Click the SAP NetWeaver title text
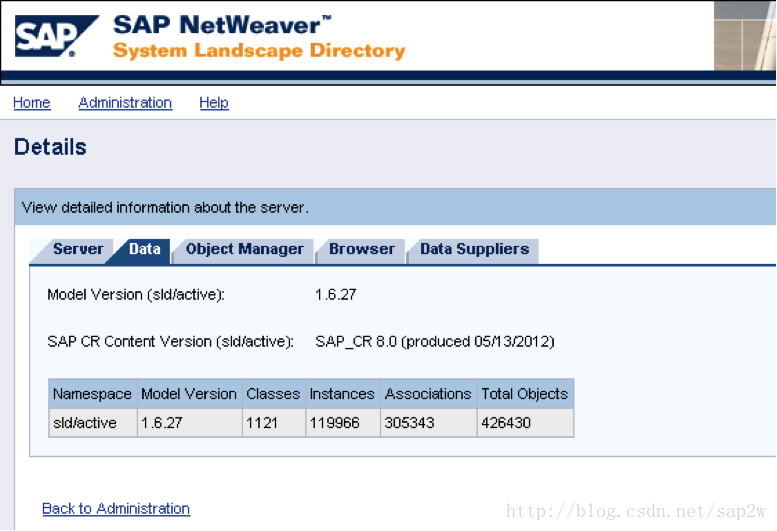The height and width of the screenshot is (531, 777). 222,25
